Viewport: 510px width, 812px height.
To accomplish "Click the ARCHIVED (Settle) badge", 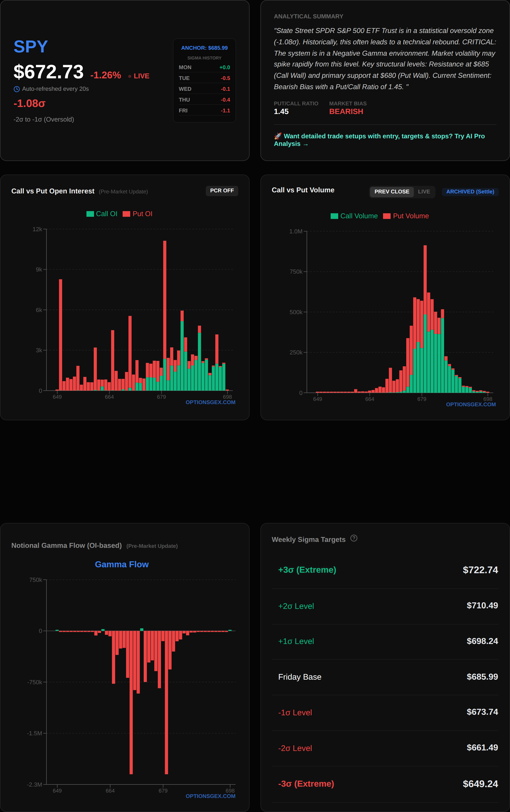I will [470, 192].
